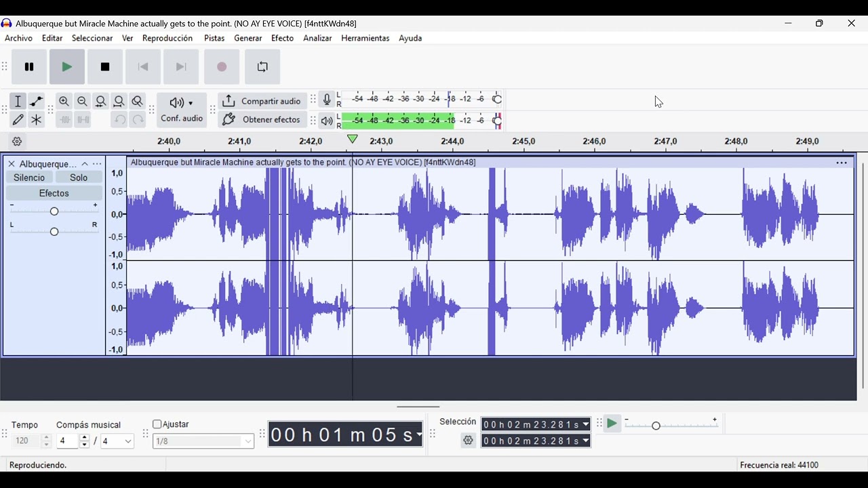Click the playback meter speaker icon
Image resolution: width=868 pixels, height=488 pixels.
click(327, 121)
